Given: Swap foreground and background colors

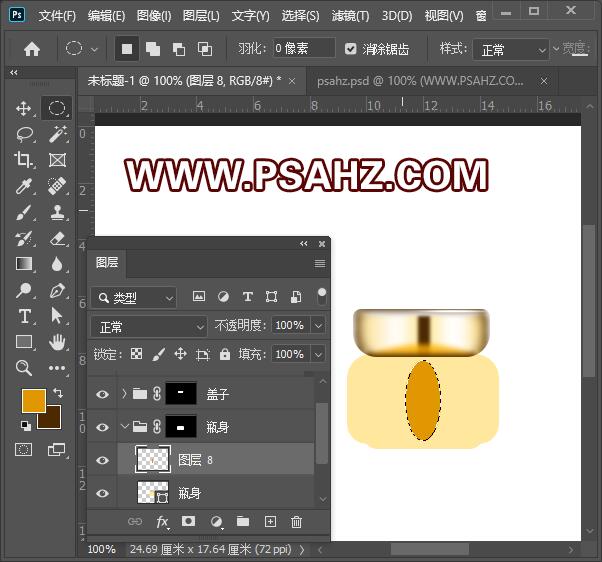Looking at the screenshot, I should (x=58, y=392).
